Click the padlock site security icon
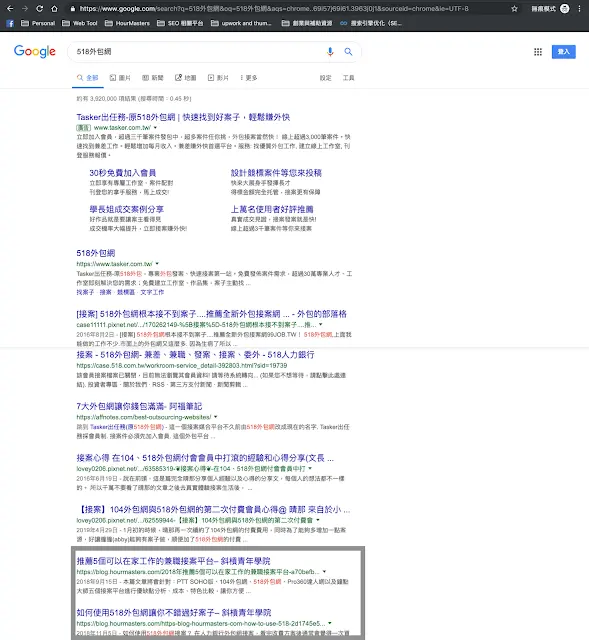The width and height of the screenshot is (589, 640). [73, 9]
